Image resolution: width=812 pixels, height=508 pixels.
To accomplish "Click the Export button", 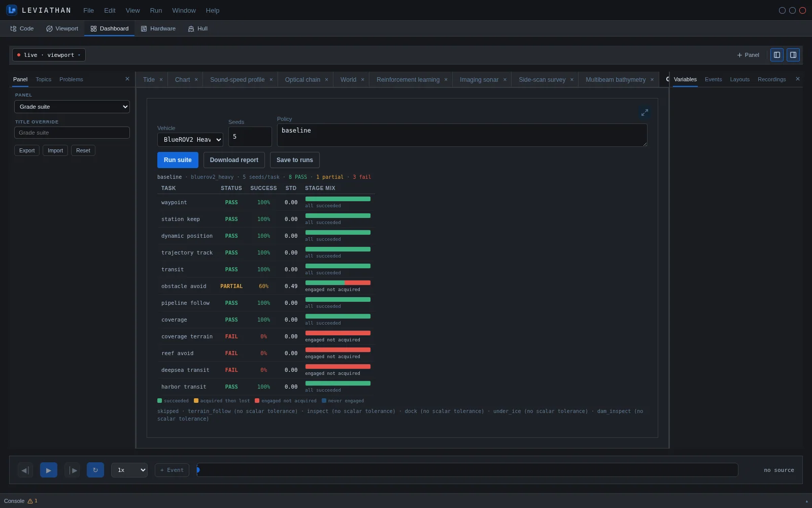I will click(27, 150).
